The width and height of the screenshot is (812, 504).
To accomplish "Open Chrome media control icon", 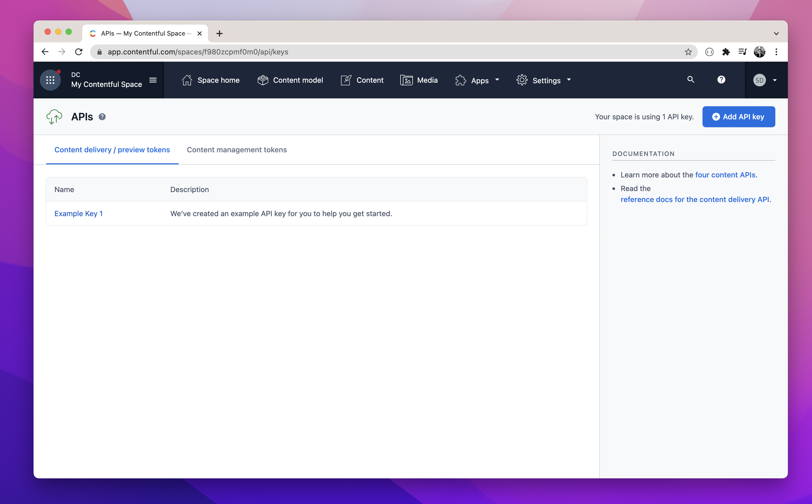I will [x=743, y=52].
